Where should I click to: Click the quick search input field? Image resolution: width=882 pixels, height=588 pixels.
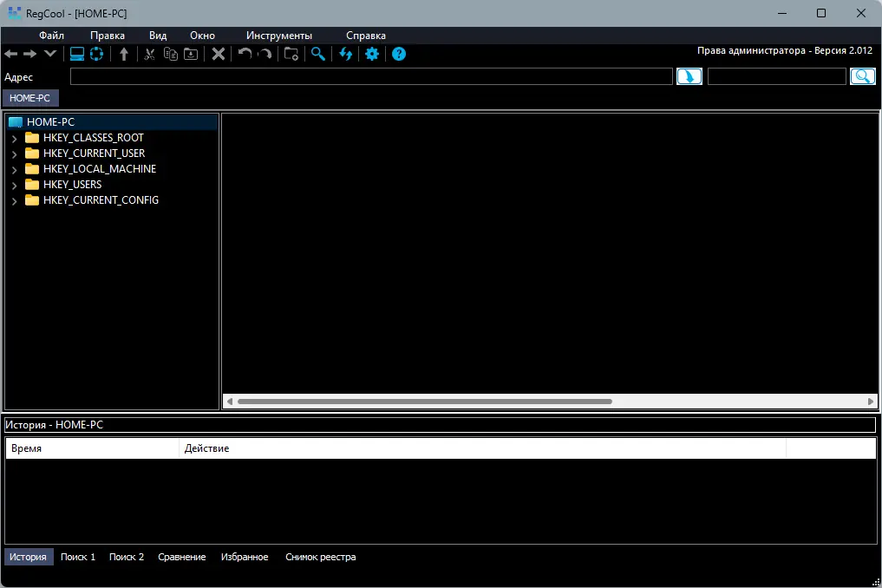(x=777, y=76)
